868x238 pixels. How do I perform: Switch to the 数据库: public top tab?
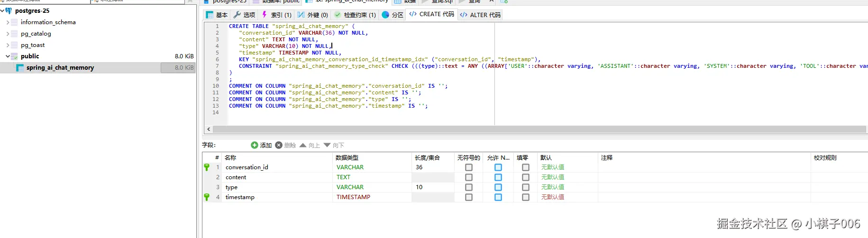click(x=276, y=1)
